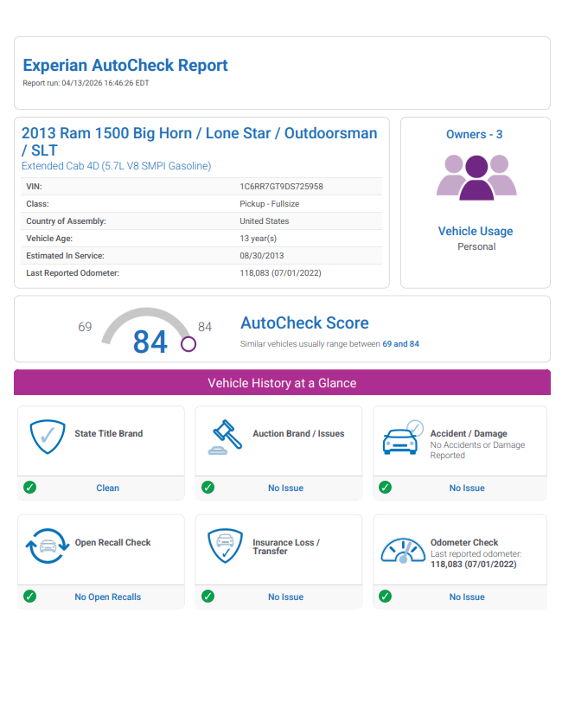The width and height of the screenshot is (562, 728).
Task: Click the Vehicle Usage heading
Action: pyautogui.click(x=475, y=231)
